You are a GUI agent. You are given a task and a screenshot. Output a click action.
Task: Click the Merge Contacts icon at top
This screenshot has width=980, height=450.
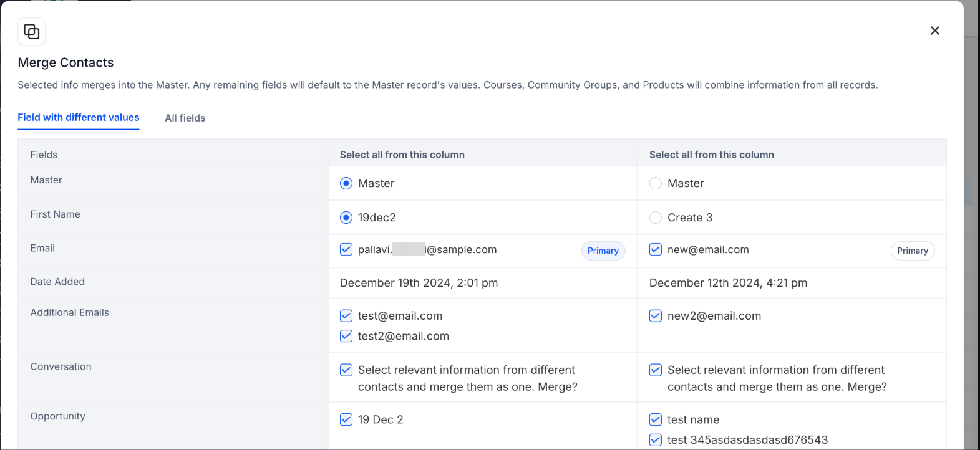tap(32, 31)
